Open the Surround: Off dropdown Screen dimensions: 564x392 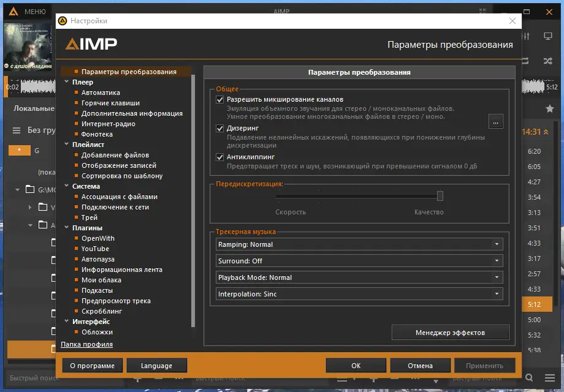(359, 260)
